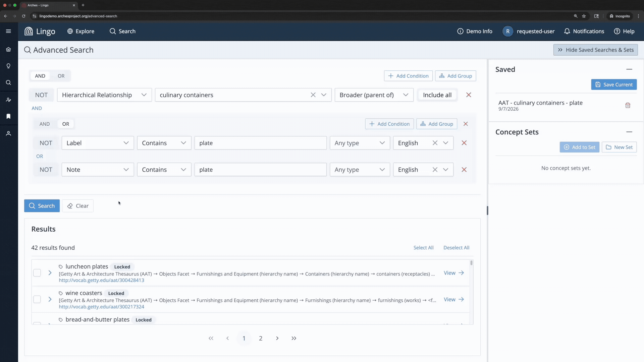Go to last results page
The width and height of the screenshot is (644, 362).
[294, 338]
